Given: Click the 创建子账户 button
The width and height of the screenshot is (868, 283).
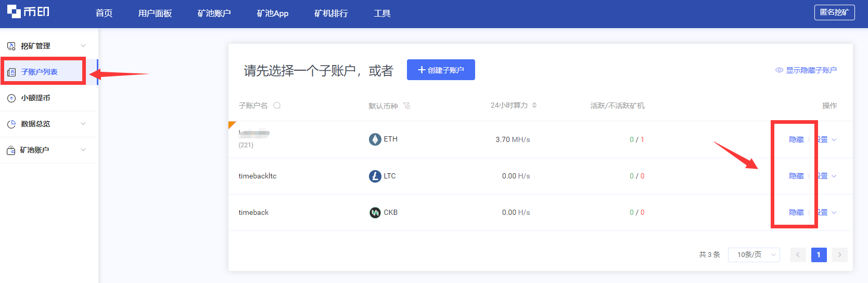Looking at the screenshot, I should (x=441, y=70).
